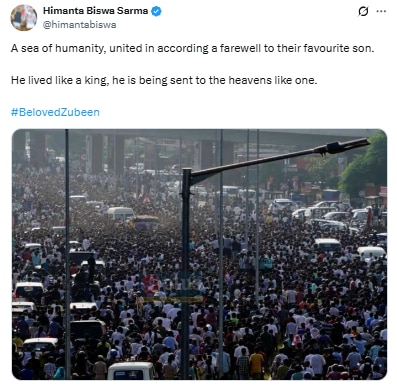This screenshot has width=397, height=387.
Task: Click the Himanta Biswa Sarma display name
Action: (95, 11)
